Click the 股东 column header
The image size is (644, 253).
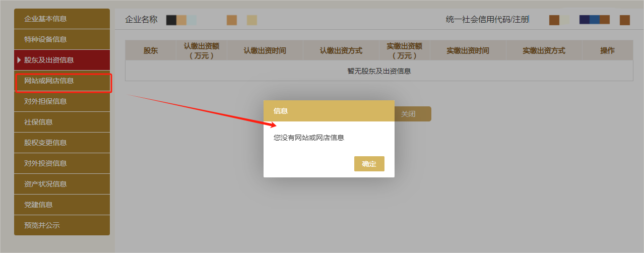151,50
